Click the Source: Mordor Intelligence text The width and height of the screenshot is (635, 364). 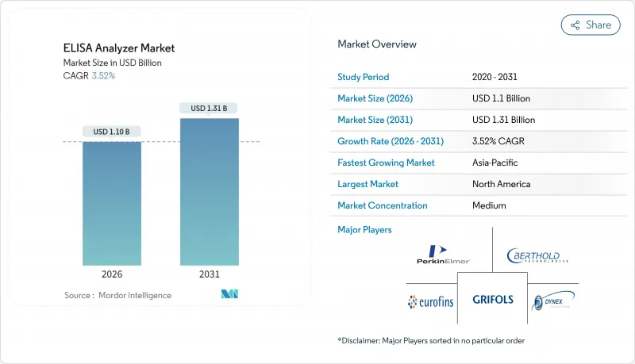(117, 295)
